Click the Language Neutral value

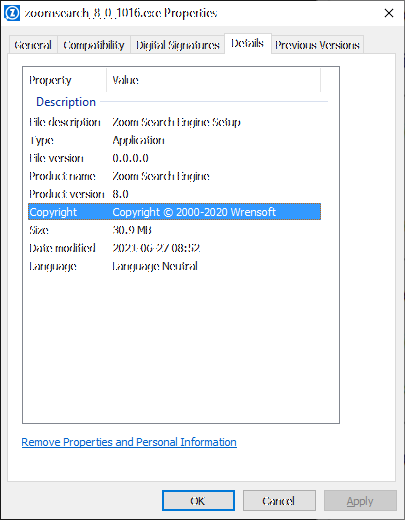[x=155, y=266]
